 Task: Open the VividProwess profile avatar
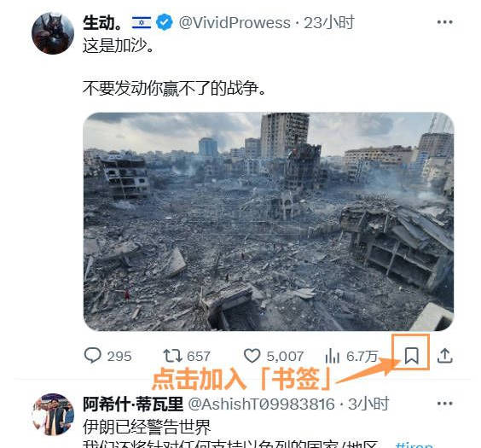point(53,33)
